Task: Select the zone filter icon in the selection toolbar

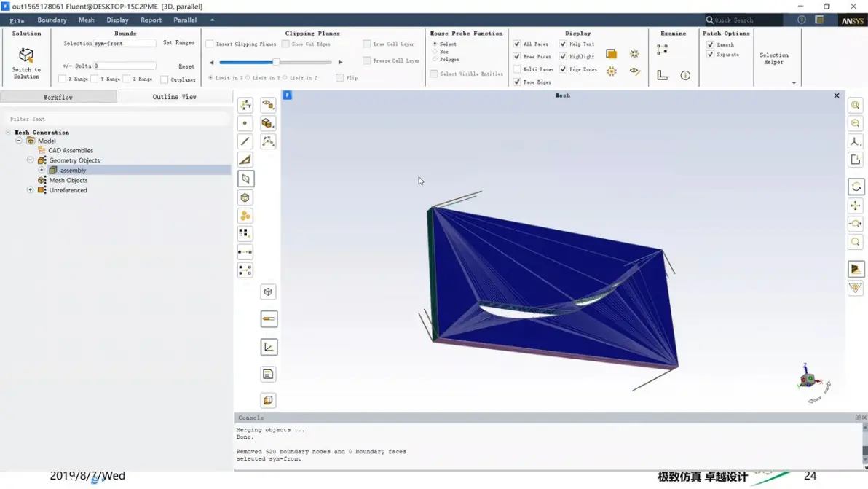Action: pyautogui.click(x=245, y=179)
